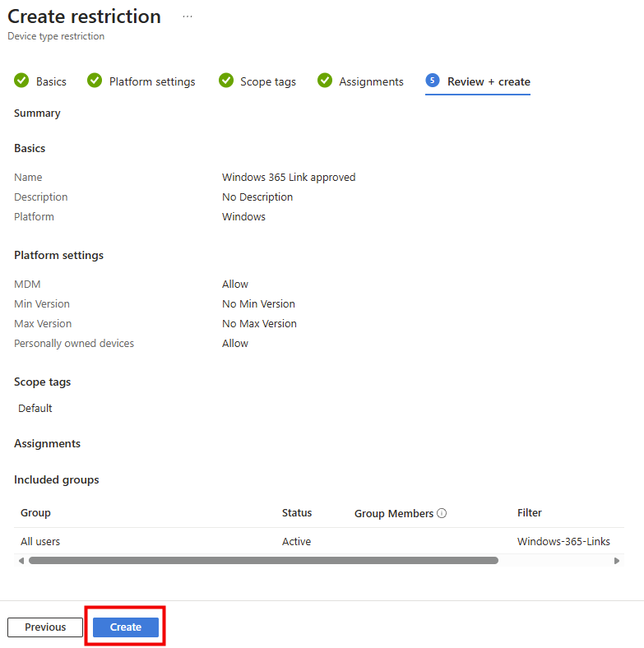
Task: Click the left scroll arrow under the table
Action: 21,561
